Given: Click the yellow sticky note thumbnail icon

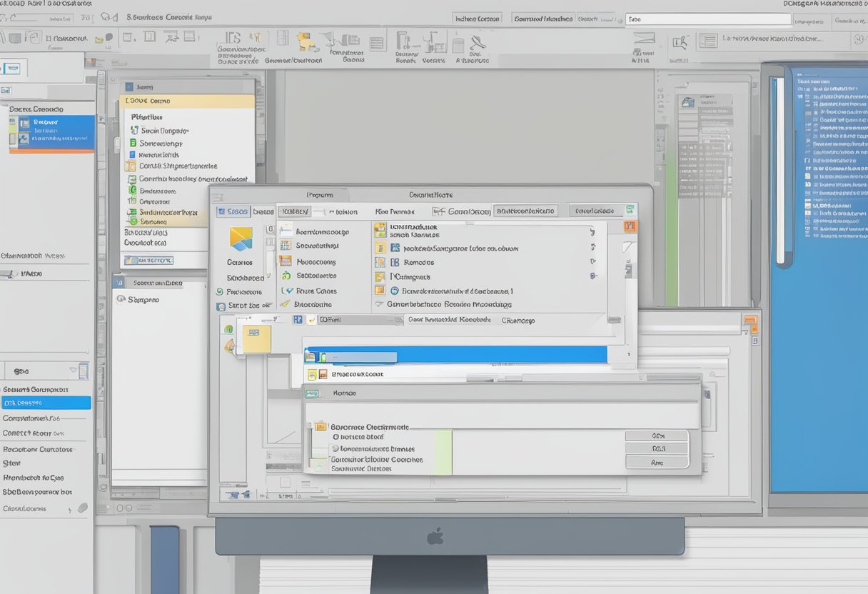Looking at the screenshot, I should point(256,339).
